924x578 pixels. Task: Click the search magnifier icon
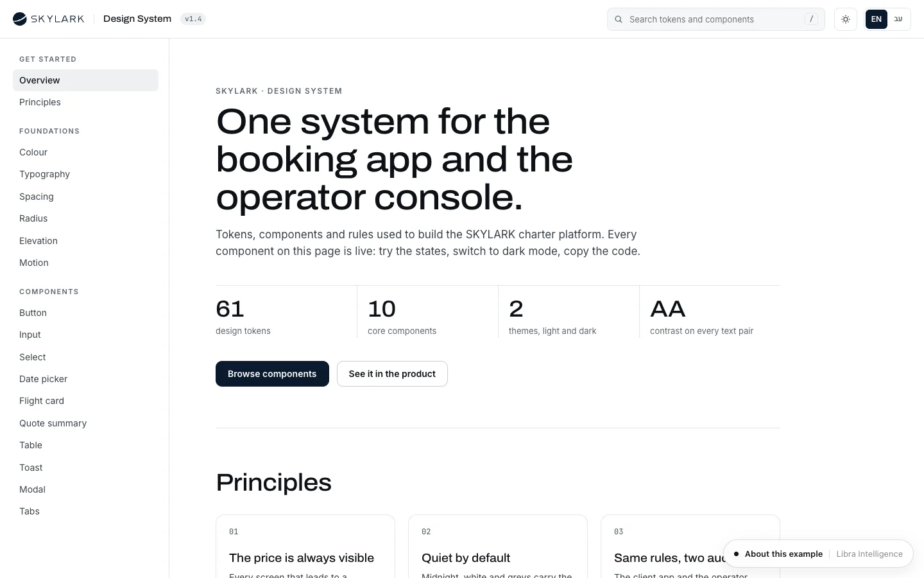coord(619,19)
